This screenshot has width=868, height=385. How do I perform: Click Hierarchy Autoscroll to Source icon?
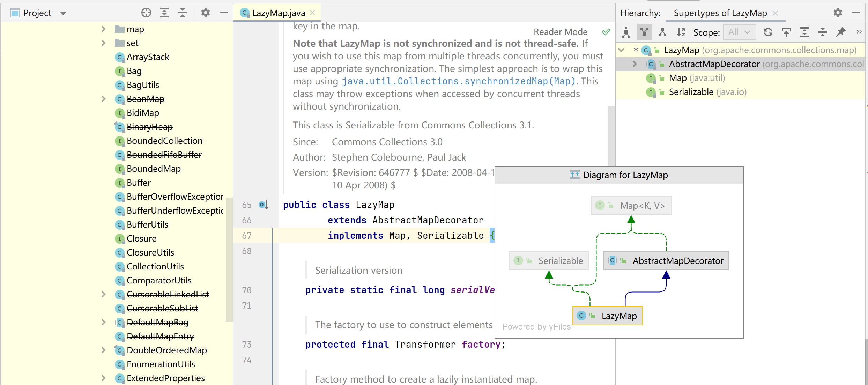pos(786,32)
